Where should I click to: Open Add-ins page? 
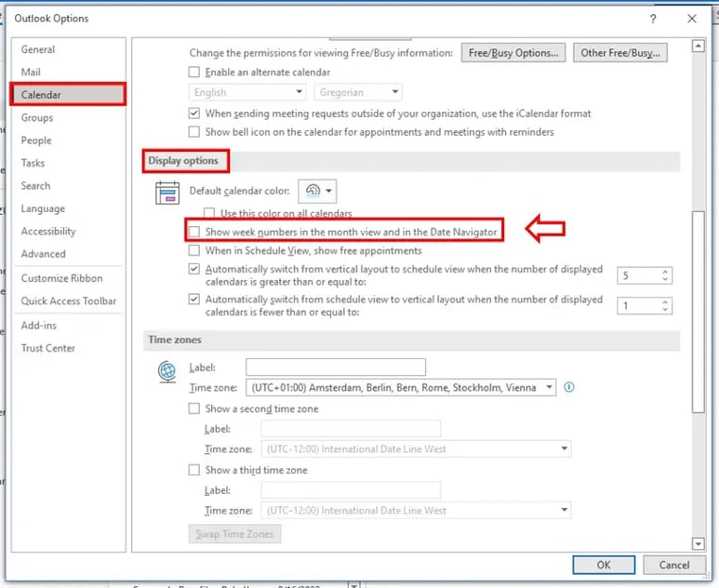click(x=69, y=325)
